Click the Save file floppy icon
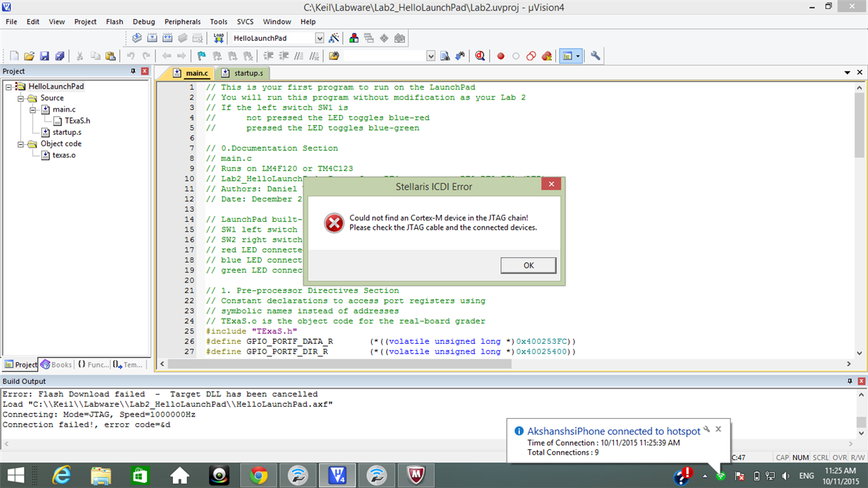The height and width of the screenshot is (488, 868). click(44, 56)
